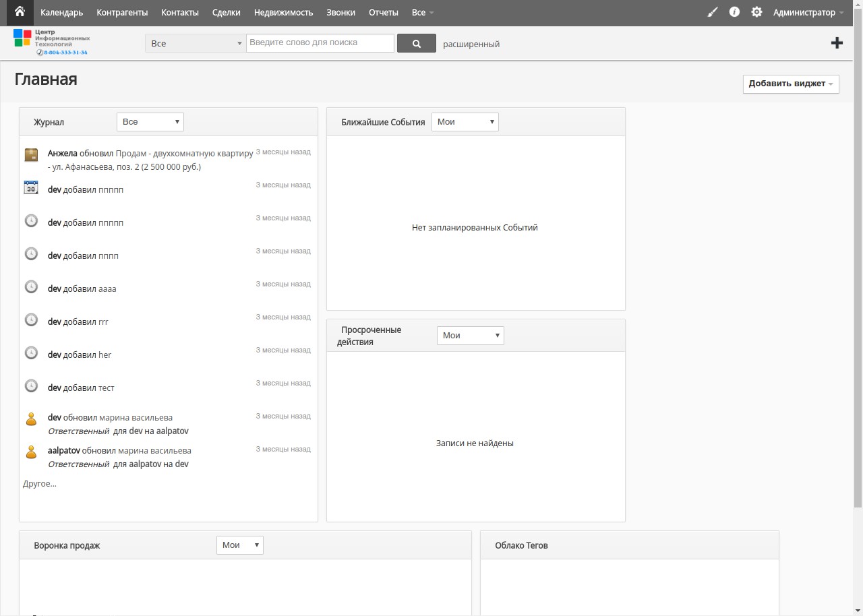
Task: Open the тест record link
Action: click(107, 388)
